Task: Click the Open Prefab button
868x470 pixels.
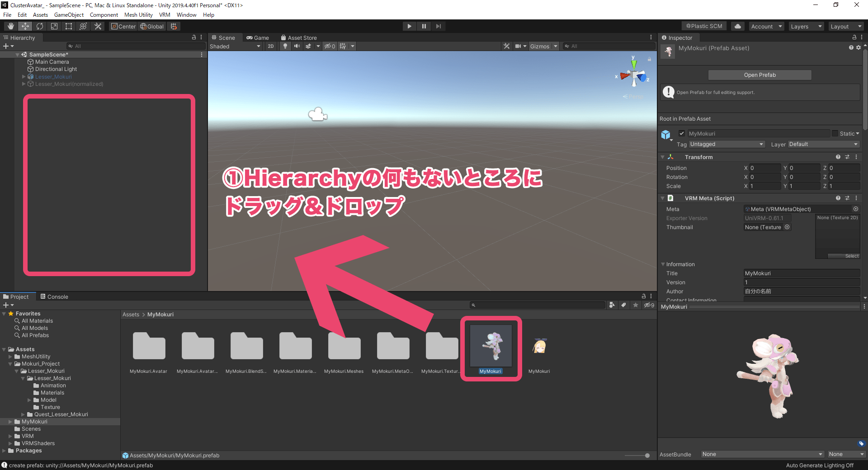Action: pos(759,75)
